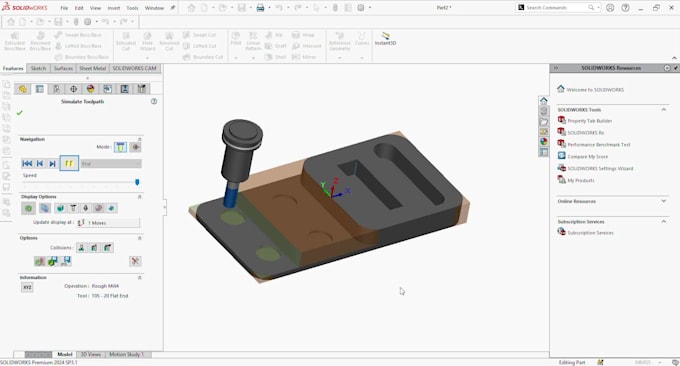
Task: Toggle the tool display option
Action: (x=73, y=209)
